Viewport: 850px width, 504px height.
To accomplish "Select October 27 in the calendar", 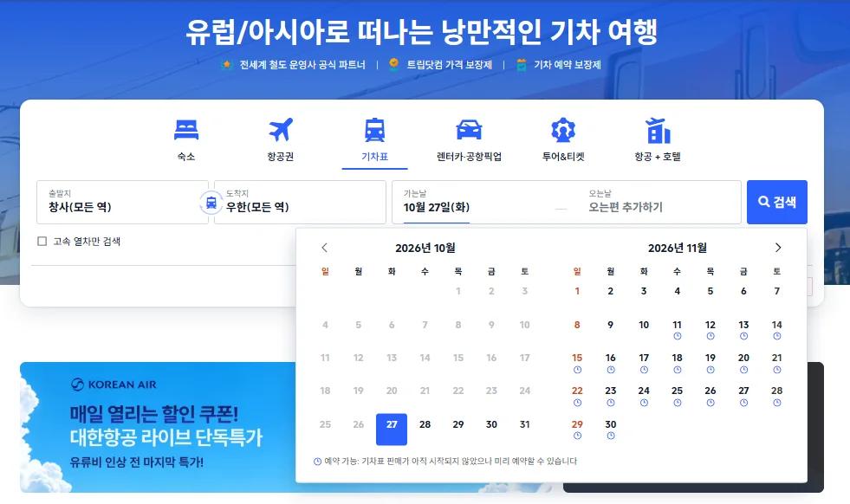I will (x=392, y=430).
